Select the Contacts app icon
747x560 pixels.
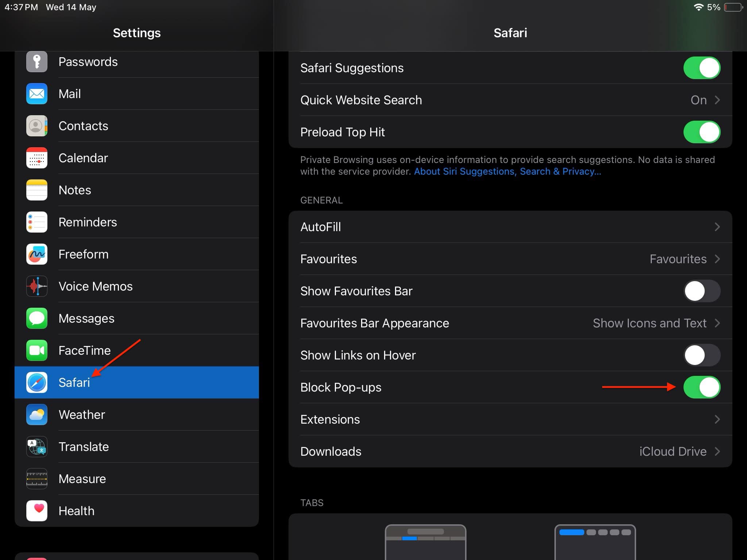click(x=36, y=126)
